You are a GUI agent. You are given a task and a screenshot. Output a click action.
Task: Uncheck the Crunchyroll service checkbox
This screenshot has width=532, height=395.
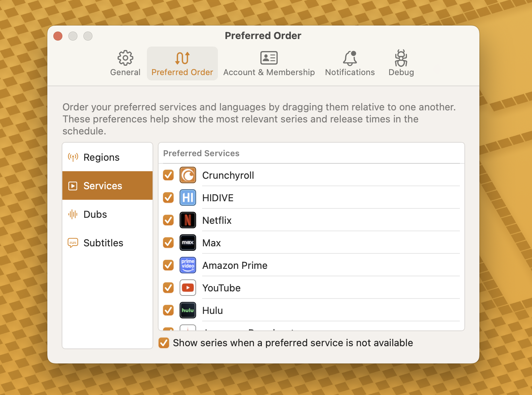(x=168, y=175)
